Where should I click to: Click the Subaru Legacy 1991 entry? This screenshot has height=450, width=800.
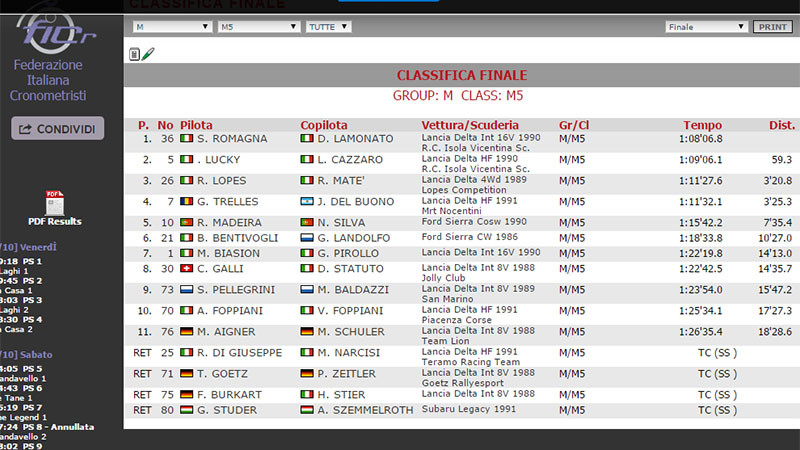469,409
